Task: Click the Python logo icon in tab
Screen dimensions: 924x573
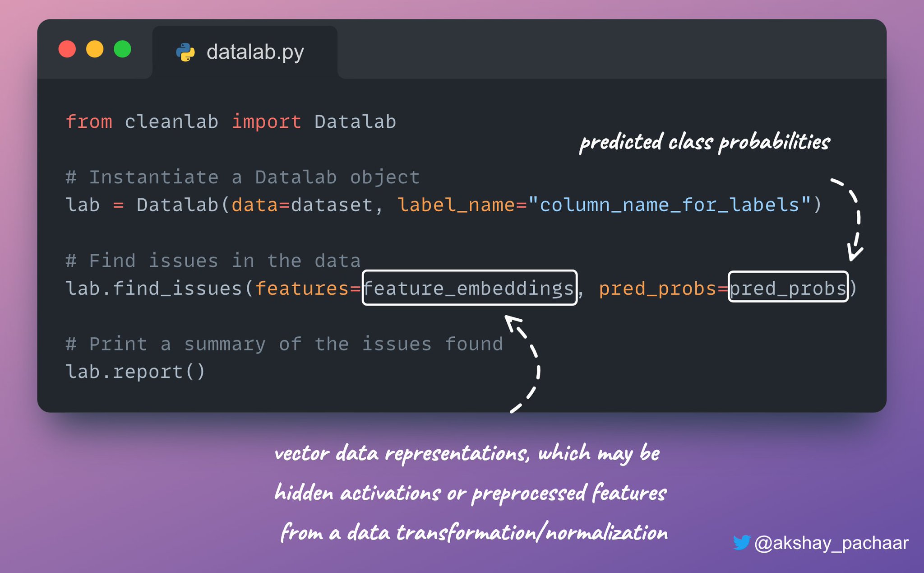Action: [185, 52]
